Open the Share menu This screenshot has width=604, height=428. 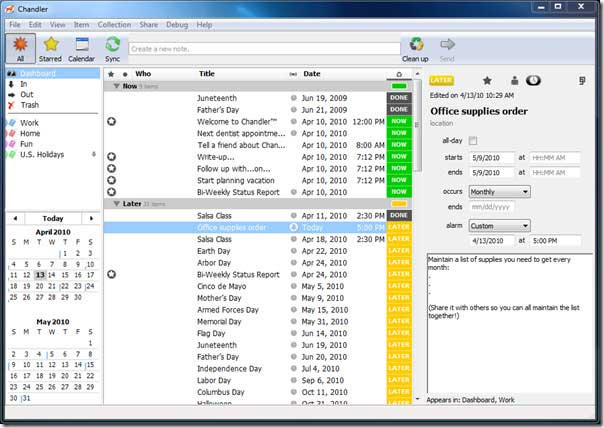[149, 25]
